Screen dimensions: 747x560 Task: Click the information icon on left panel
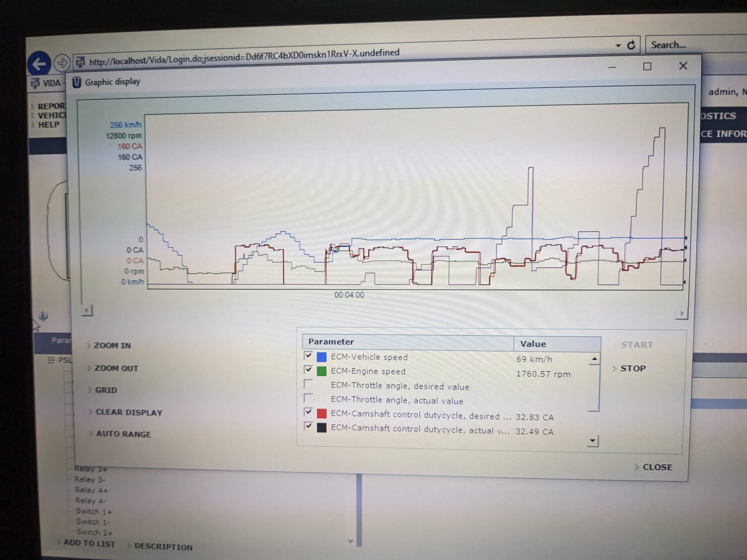43,316
